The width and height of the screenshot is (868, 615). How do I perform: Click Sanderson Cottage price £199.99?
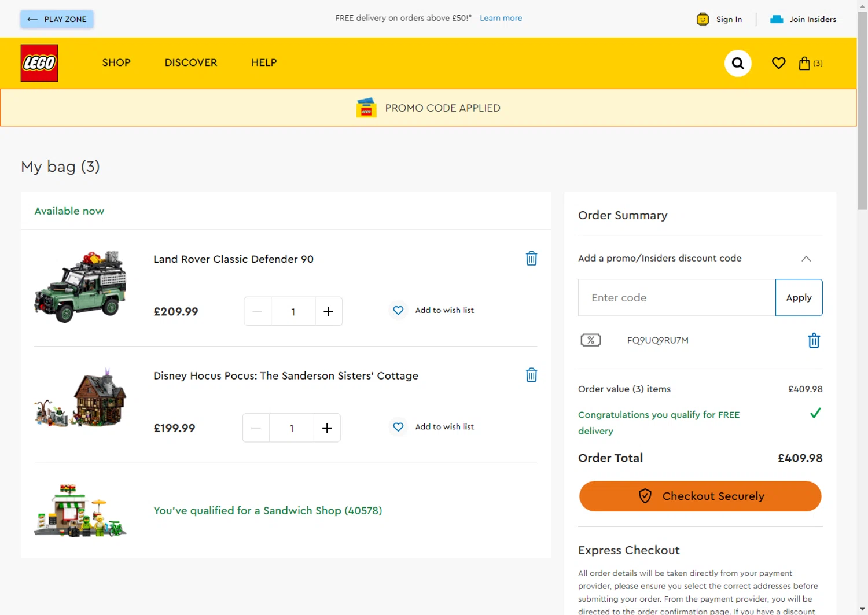click(x=174, y=429)
